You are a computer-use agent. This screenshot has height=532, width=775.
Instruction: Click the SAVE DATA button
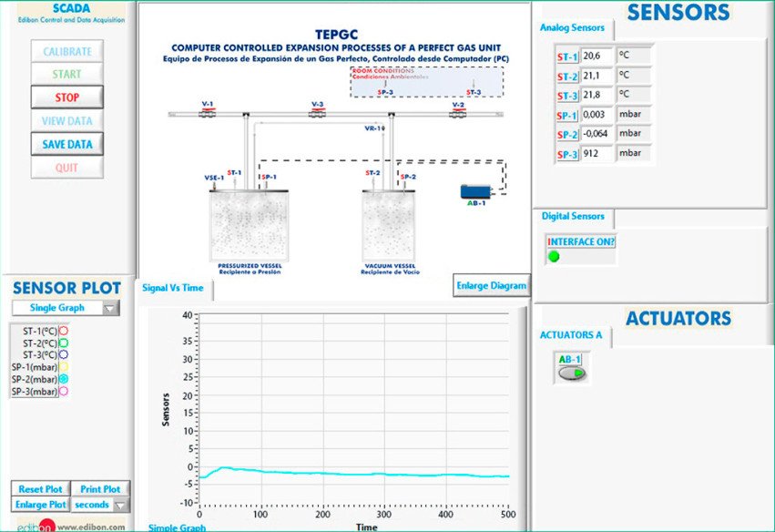(67, 144)
